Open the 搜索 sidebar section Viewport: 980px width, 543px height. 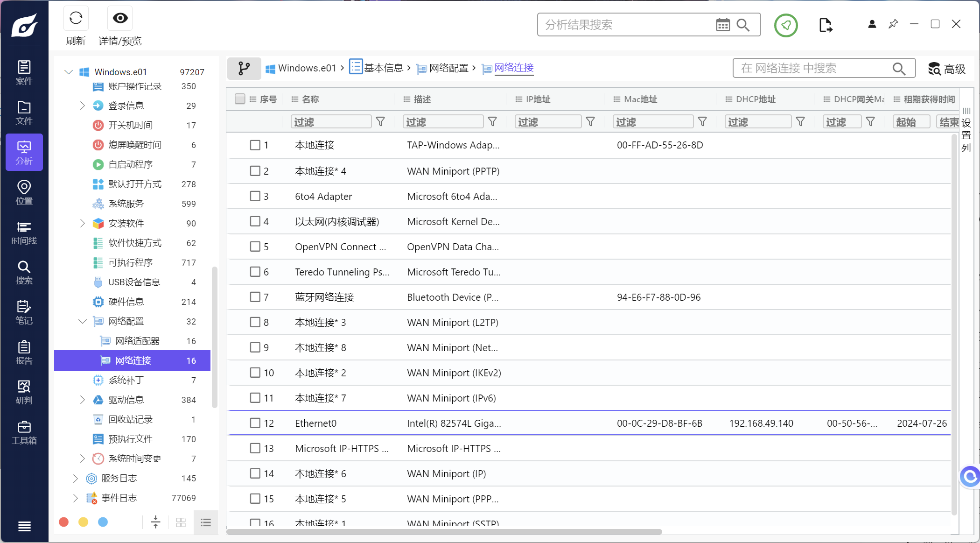coord(24,273)
